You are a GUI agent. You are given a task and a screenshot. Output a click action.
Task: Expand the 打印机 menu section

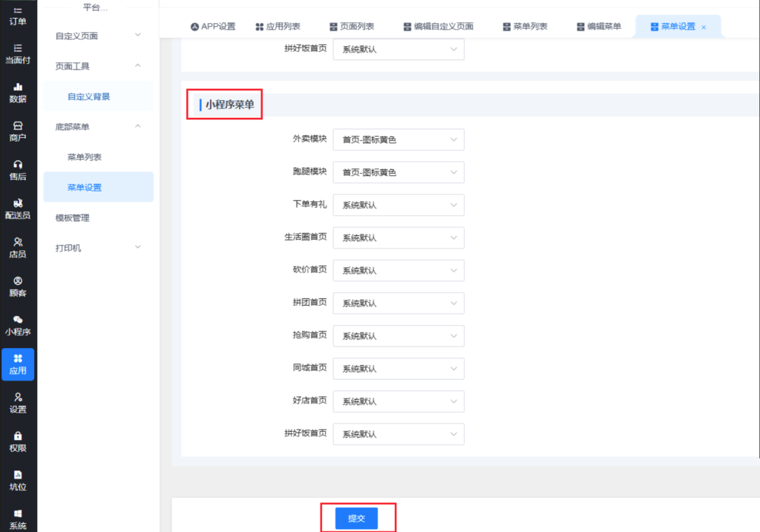coord(98,248)
